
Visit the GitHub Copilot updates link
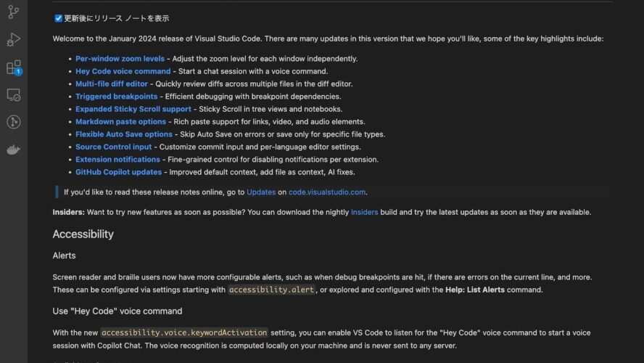[118, 172]
